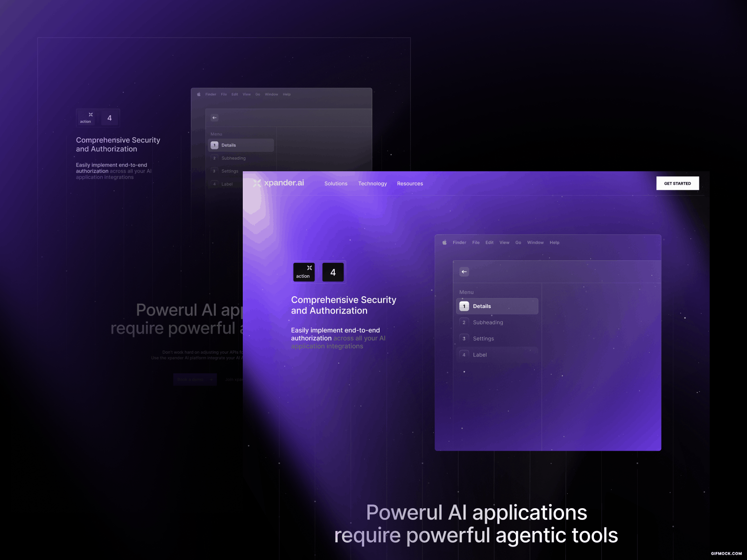Screen dimensions: 747x560
Task: Select the Label item in the Menu list
Action: click(x=479, y=355)
